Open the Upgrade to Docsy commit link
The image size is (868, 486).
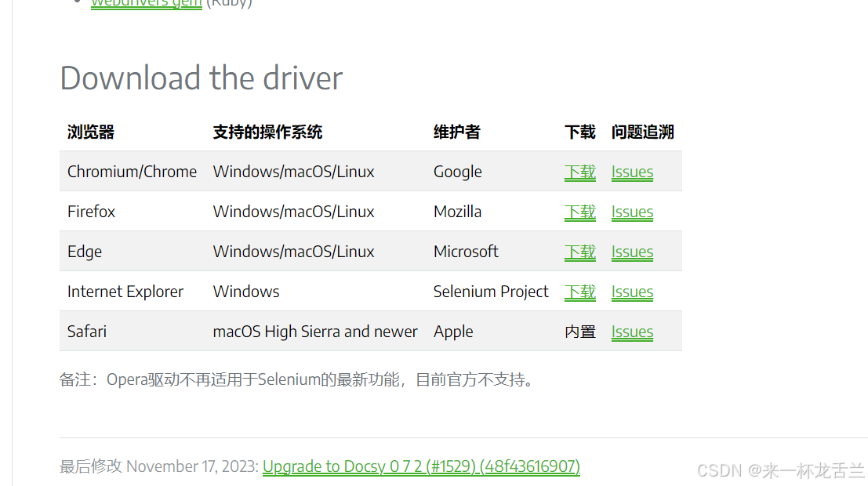point(421,466)
